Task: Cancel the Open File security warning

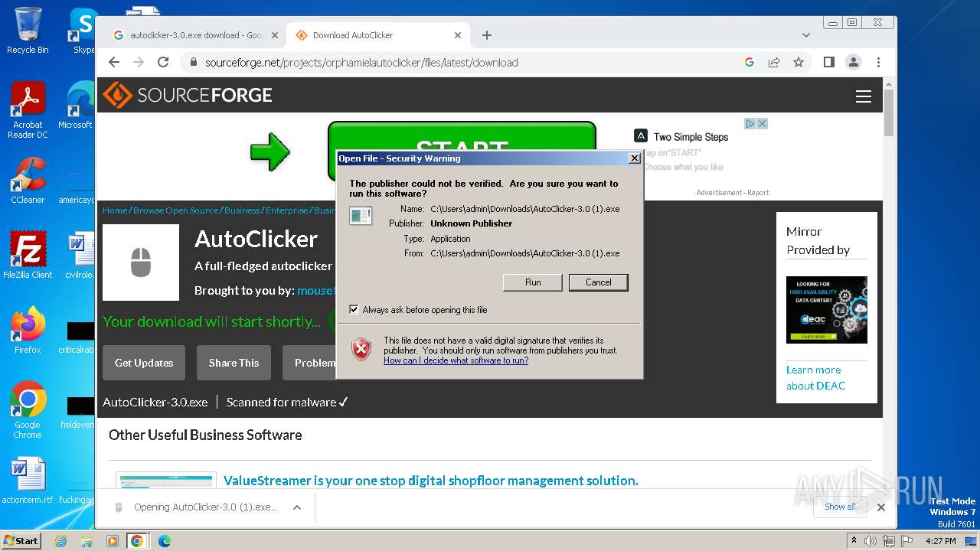Action: pos(599,282)
